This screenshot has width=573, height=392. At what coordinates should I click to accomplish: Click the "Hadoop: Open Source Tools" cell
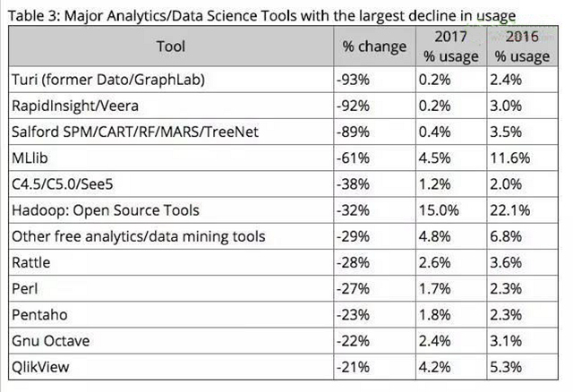pyautogui.click(x=105, y=211)
